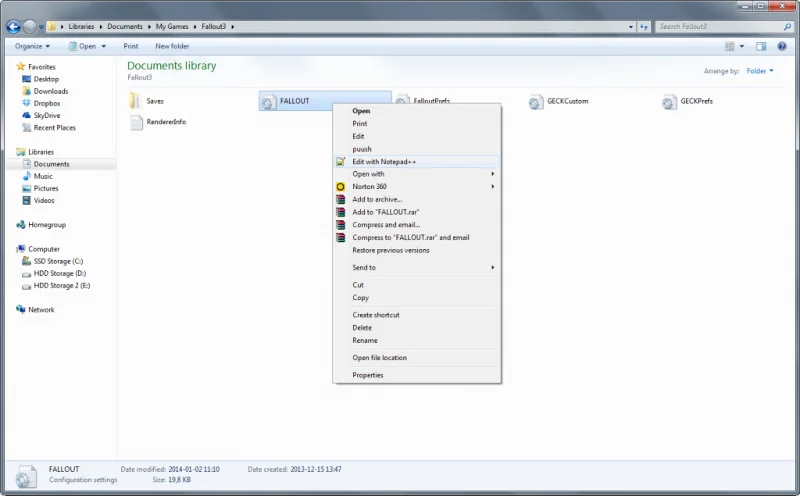The width and height of the screenshot is (800, 496).
Task: Select the GECKCustom file icon
Action: pos(535,102)
